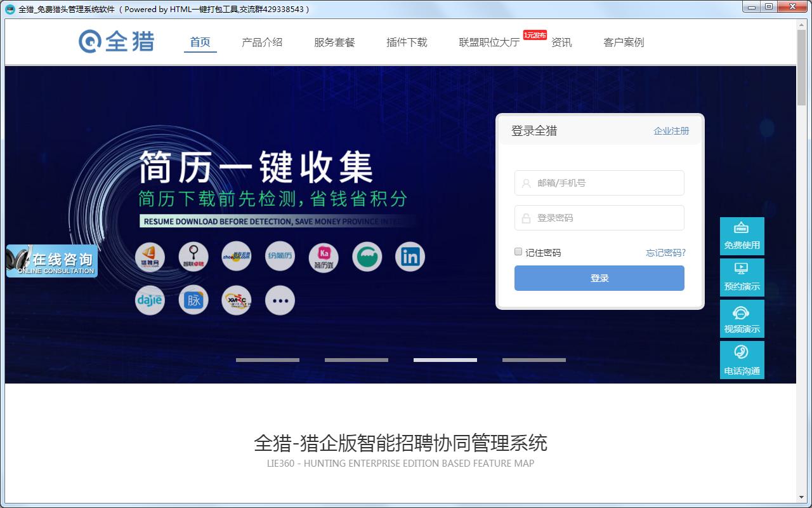The height and width of the screenshot is (508, 812).
Task: Jump to the second banner slide indicator
Action: click(x=357, y=360)
